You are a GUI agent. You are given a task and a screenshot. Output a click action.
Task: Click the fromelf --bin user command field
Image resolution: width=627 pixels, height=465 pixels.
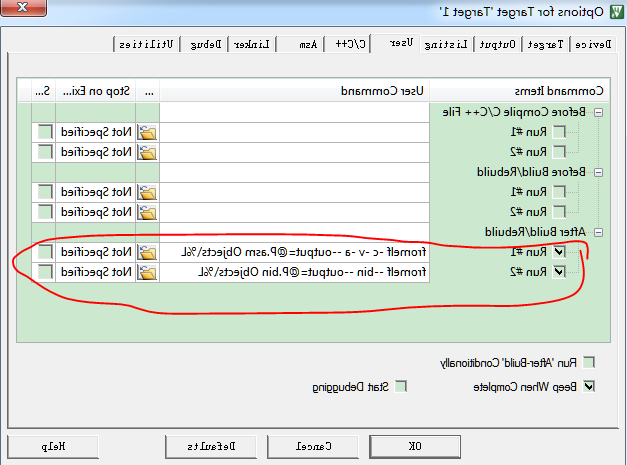294,272
